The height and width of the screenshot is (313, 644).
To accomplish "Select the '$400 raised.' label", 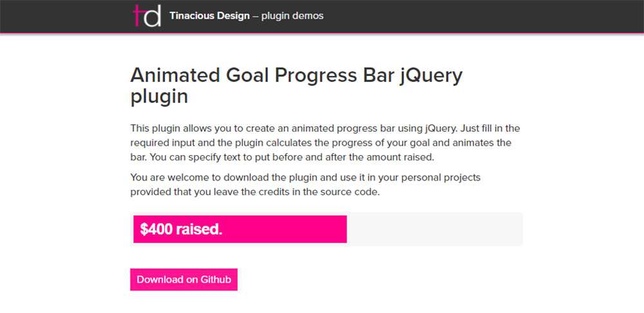I will [181, 229].
